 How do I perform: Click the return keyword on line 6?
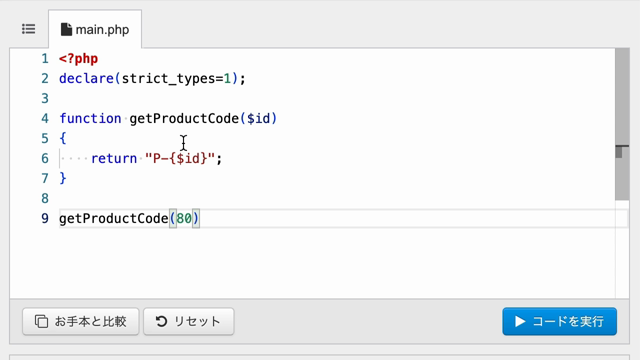coord(114,158)
